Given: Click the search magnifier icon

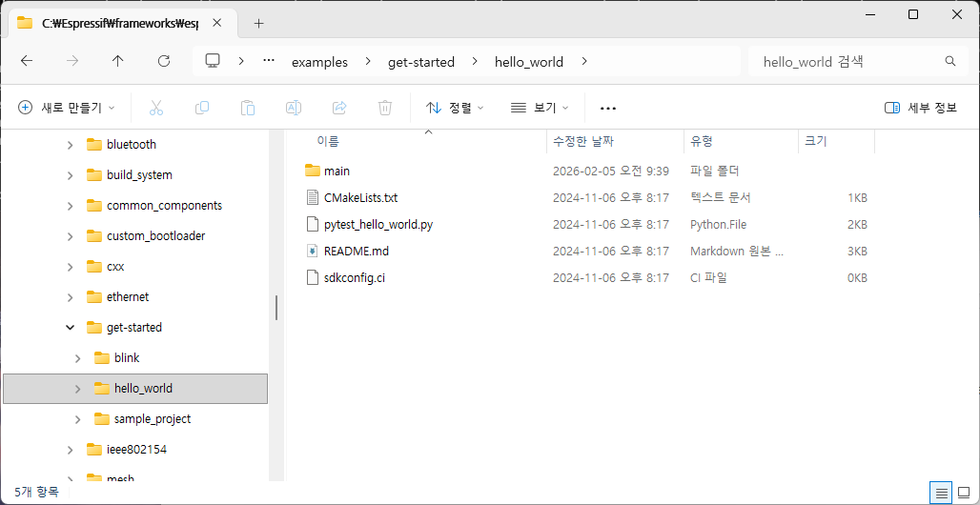Looking at the screenshot, I should point(950,61).
